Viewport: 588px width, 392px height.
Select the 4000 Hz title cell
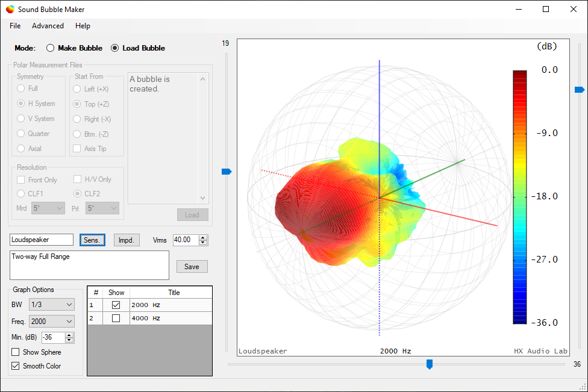(x=170, y=318)
